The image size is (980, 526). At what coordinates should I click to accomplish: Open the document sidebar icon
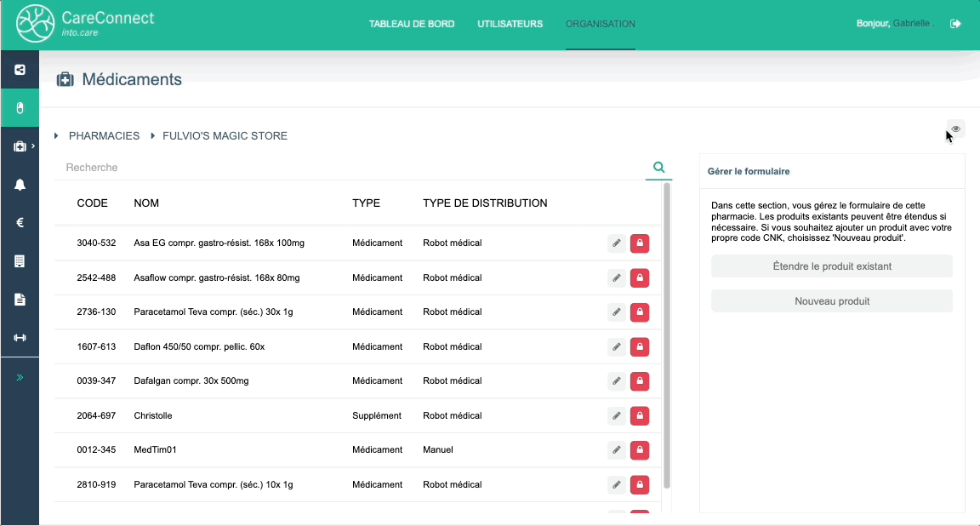click(x=20, y=300)
